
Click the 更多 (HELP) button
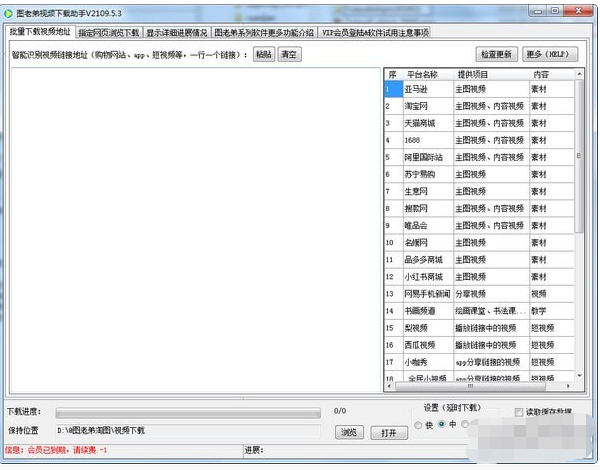pos(550,54)
